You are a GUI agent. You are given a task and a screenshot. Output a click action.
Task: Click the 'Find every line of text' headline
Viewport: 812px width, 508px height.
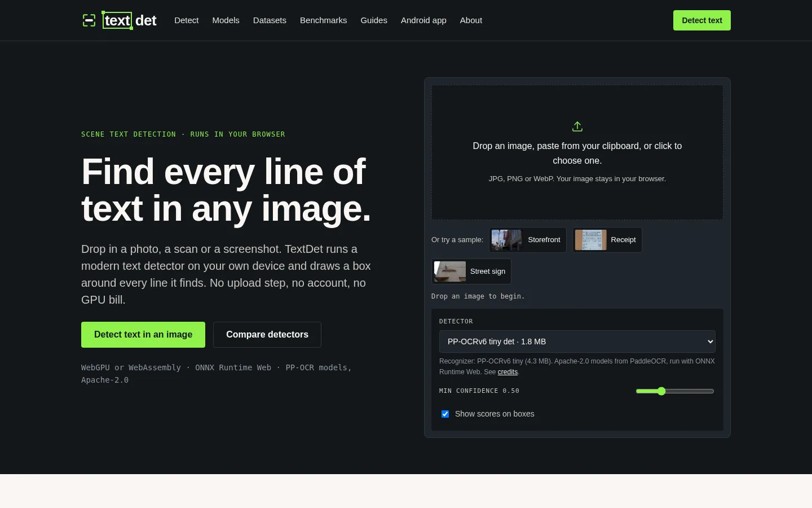coord(226,190)
